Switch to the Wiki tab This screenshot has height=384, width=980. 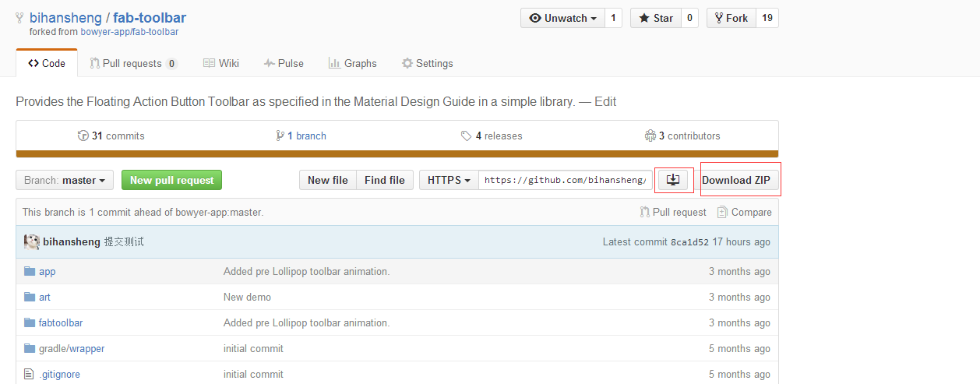pos(221,63)
